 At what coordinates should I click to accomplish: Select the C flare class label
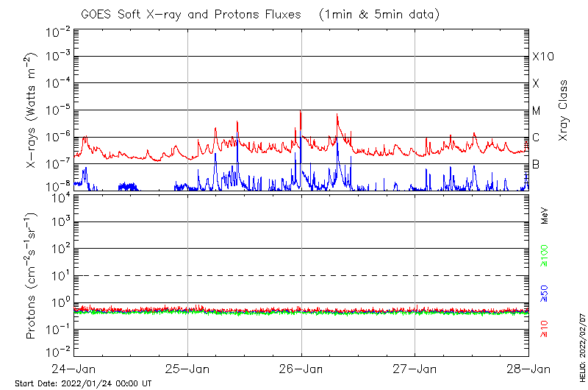pyautogui.click(x=537, y=138)
